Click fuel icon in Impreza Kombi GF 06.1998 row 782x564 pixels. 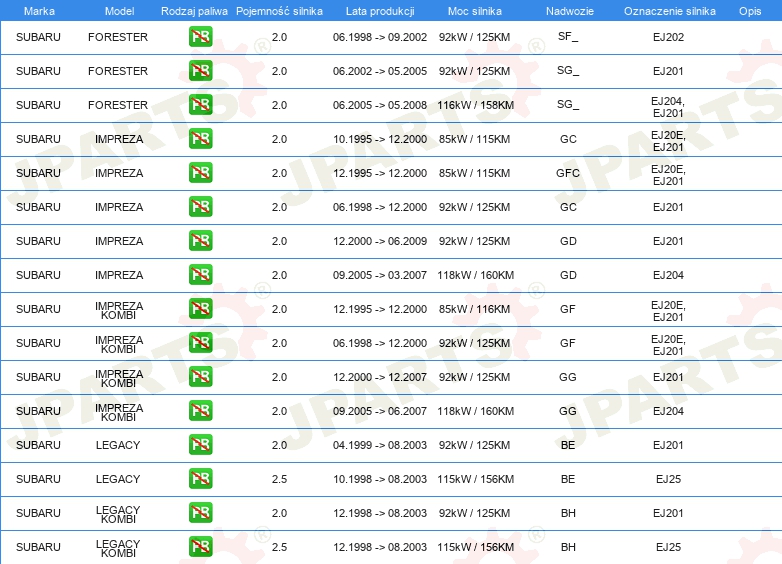tap(200, 343)
